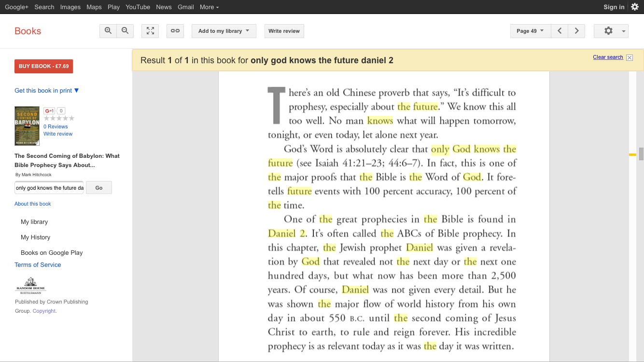Expand Get this book in print
Screen dimensions: 644x362
pos(47,90)
